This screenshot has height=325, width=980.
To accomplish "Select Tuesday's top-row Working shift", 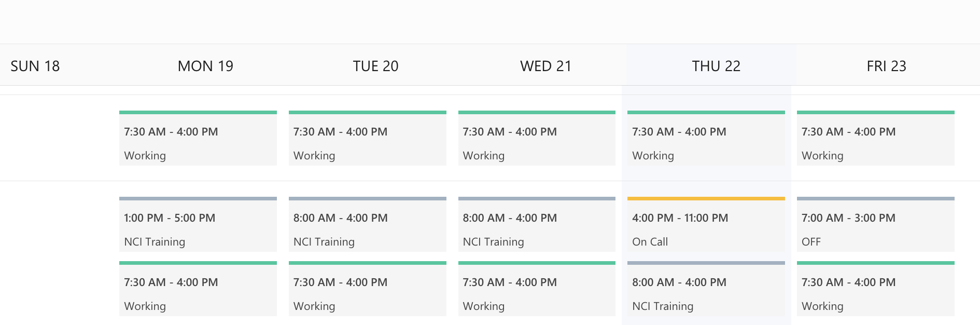I will [x=367, y=143].
